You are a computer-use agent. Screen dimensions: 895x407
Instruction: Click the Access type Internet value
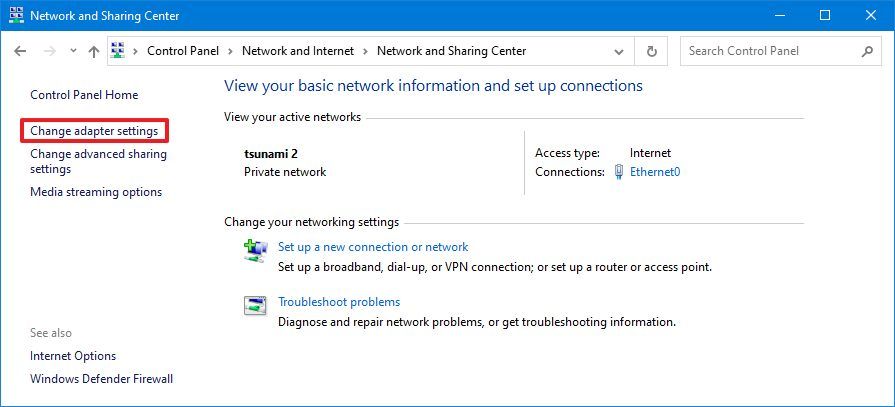click(650, 153)
